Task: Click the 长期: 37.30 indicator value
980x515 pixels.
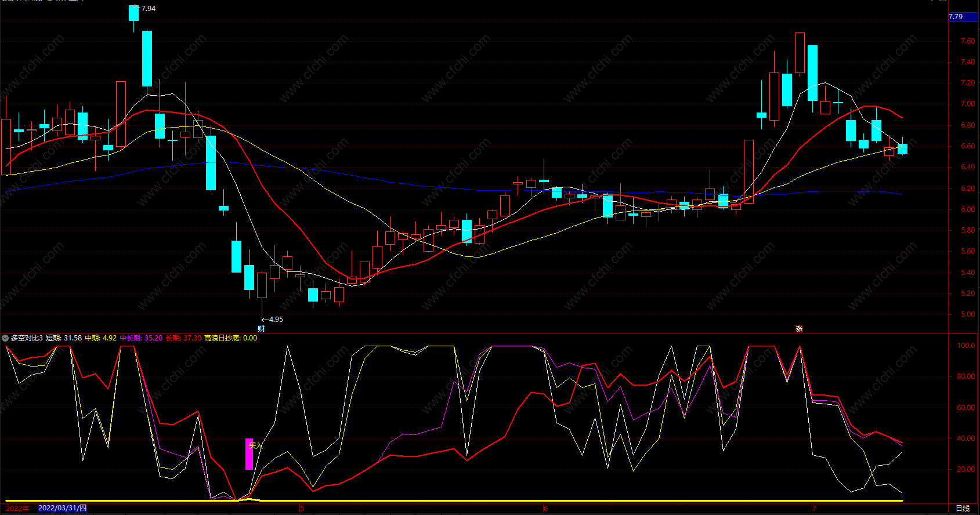Action: 184,338
